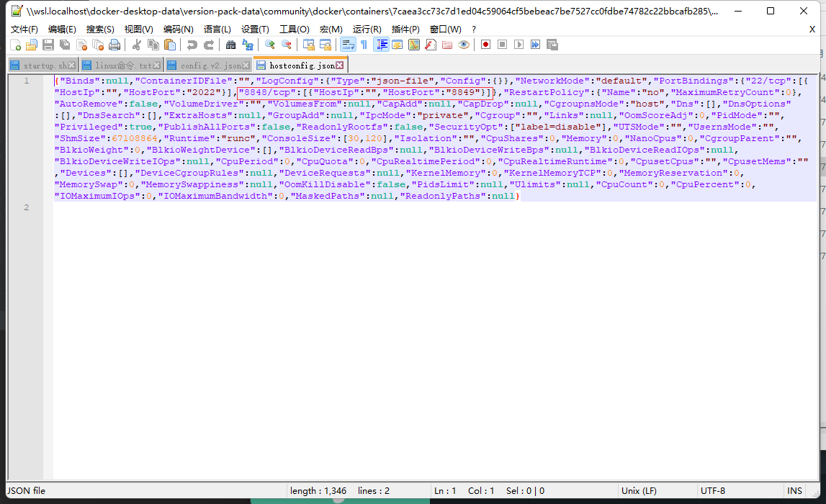The height and width of the screenshot is (504, 826).
Task: Close the hostconfig.json tab
Action: pos(340,66)
